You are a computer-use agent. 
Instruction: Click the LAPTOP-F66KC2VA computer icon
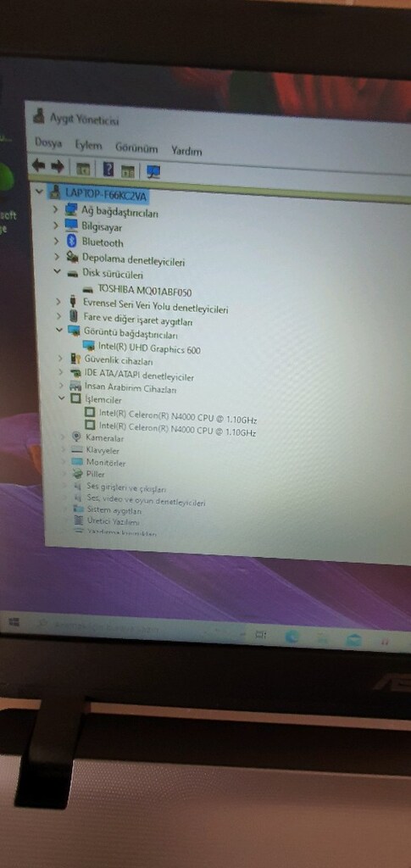click(54, 192)
